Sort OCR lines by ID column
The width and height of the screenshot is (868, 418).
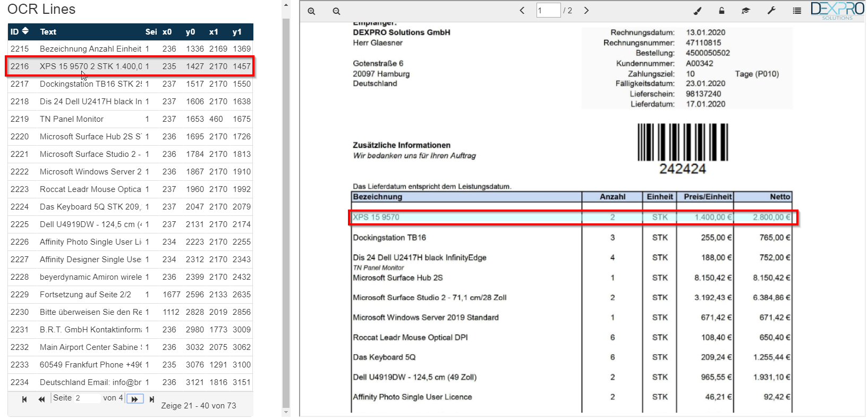pyautogui.click(x=20, y=31)
